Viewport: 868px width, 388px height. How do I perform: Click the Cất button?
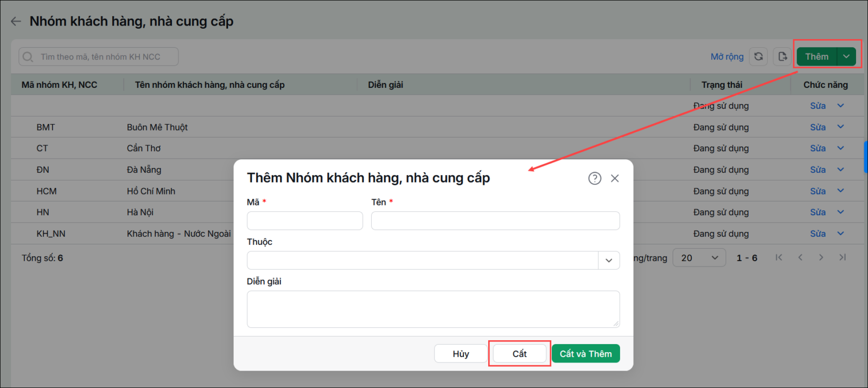click(520, 354)
